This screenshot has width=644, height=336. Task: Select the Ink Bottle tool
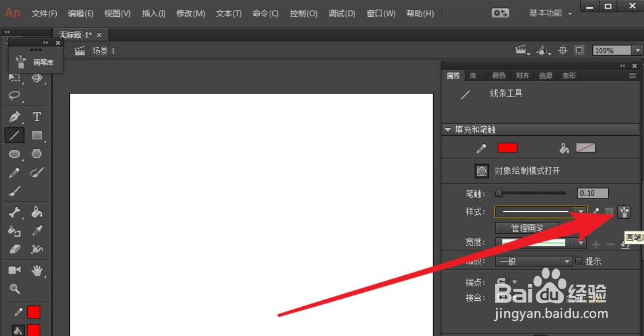pyautogui.click(x=15, y=231)
